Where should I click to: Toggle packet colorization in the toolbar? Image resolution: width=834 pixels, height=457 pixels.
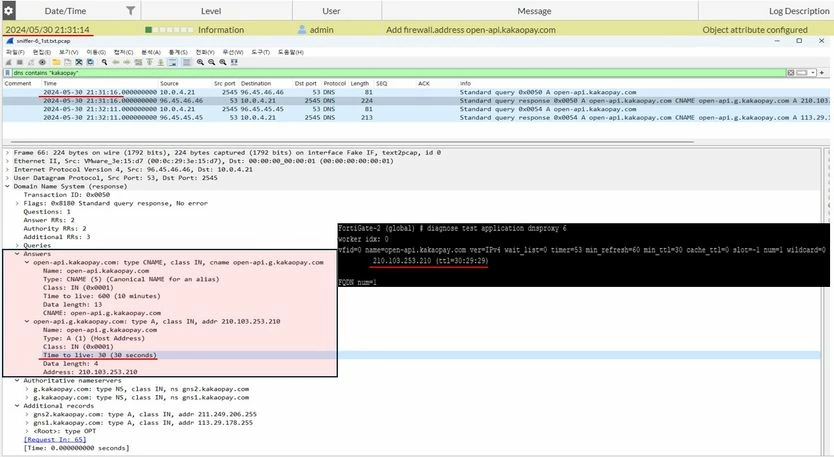tap(187, 62)
